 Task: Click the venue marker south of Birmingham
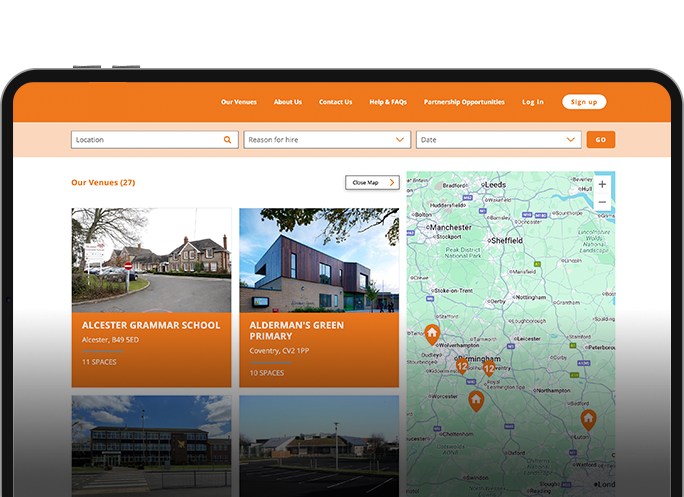point(476,401)
